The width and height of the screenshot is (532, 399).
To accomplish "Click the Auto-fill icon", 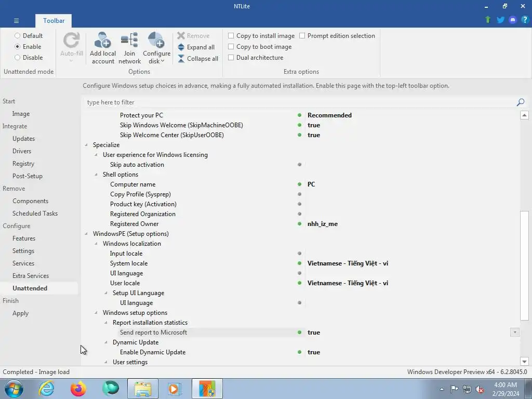I will [x=72, y=41].
